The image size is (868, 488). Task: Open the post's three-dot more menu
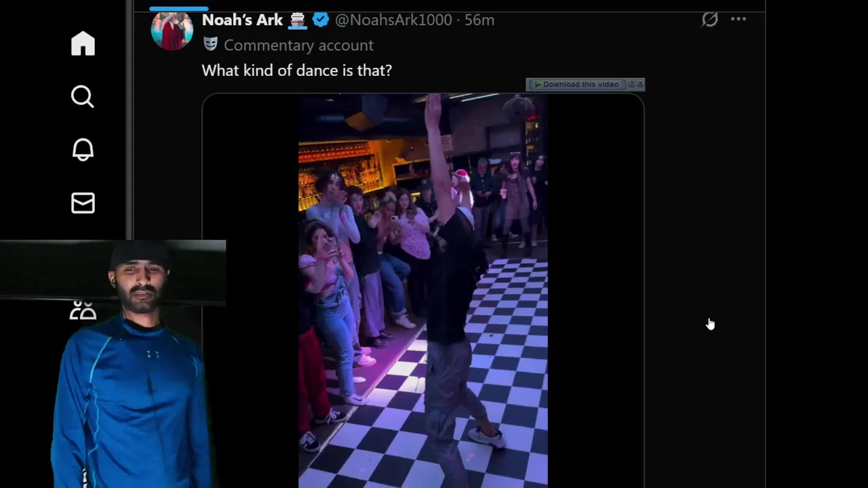[x=738, y=20]
